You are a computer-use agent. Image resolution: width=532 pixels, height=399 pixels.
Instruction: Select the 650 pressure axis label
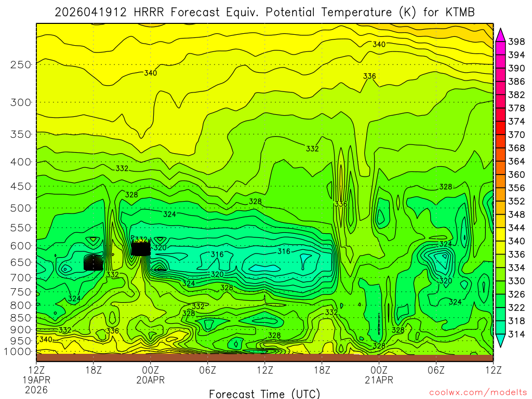click(21, 262)
